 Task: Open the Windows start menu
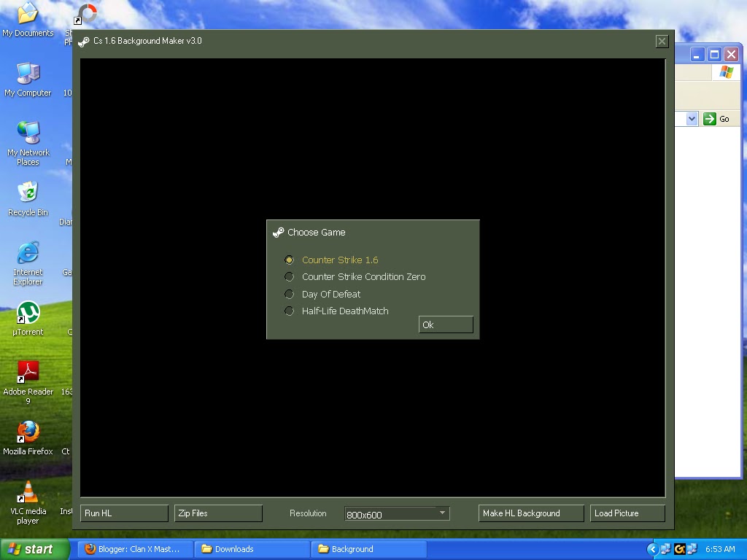pos(35,549)
